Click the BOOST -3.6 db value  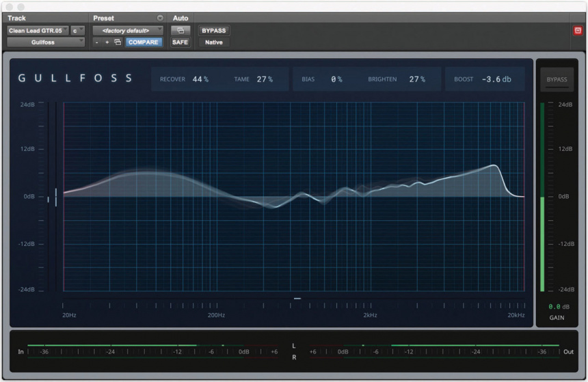click(x=484, y=79)
